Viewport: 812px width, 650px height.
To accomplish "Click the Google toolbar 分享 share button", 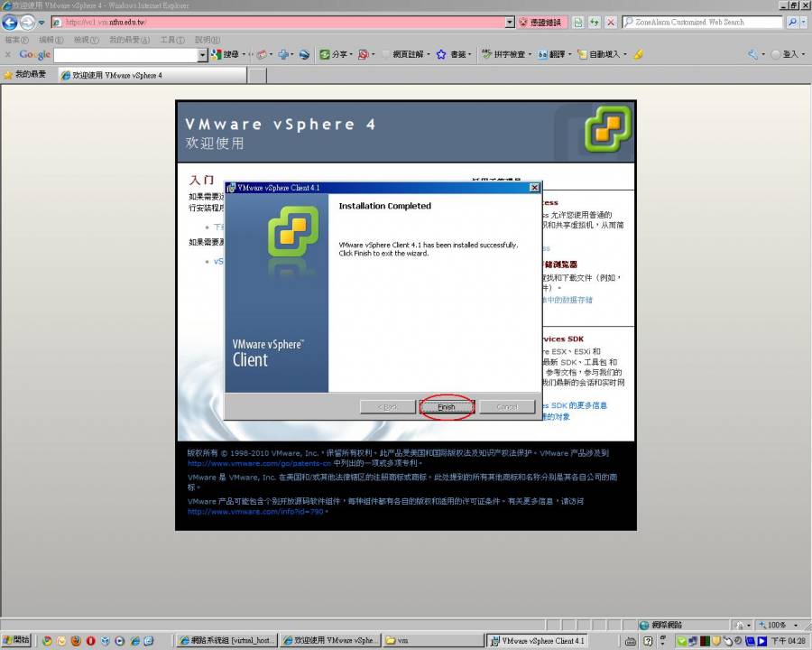I will click(334, 55).
